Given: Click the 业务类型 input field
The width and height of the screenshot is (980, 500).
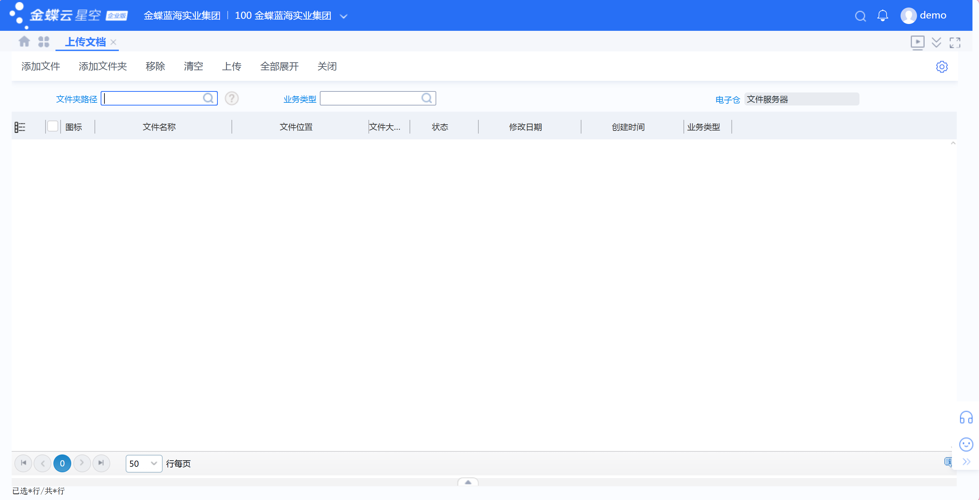Looking at the screenshot, I should 378,99.
